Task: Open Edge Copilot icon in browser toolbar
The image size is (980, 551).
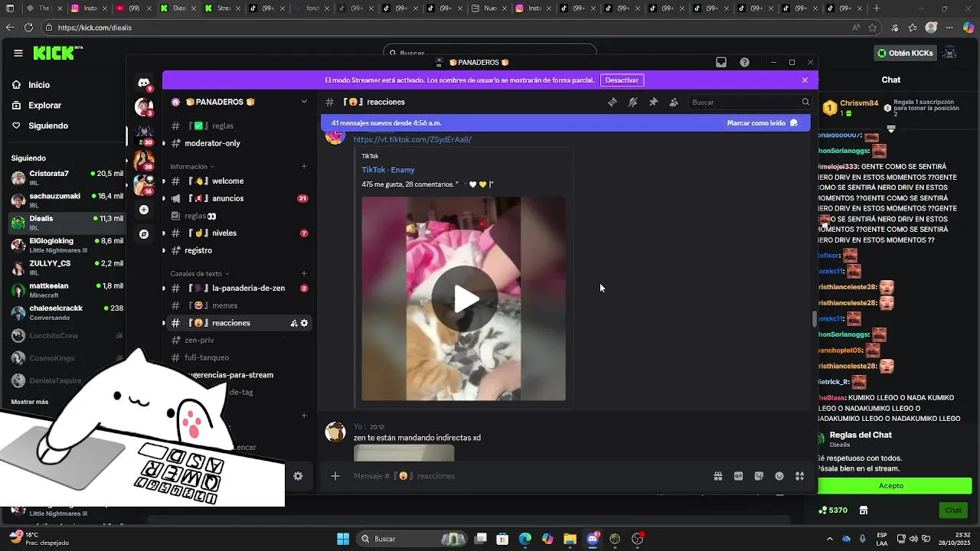Action: coord(969,28)
